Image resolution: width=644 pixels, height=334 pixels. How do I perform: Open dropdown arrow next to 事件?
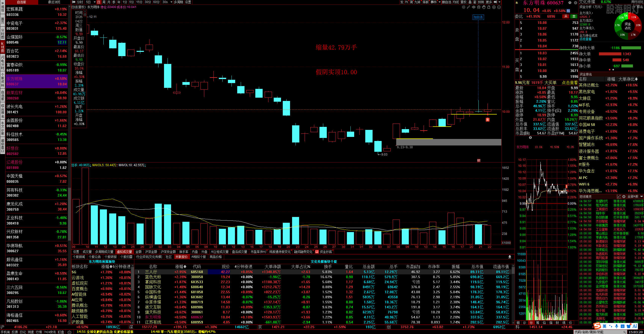pos(439,2)
